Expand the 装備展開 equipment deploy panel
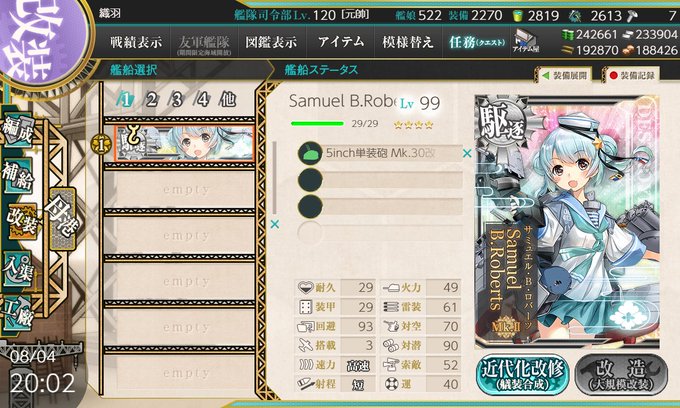This screenshot has width=680, height=408. [x=565, y=75]
